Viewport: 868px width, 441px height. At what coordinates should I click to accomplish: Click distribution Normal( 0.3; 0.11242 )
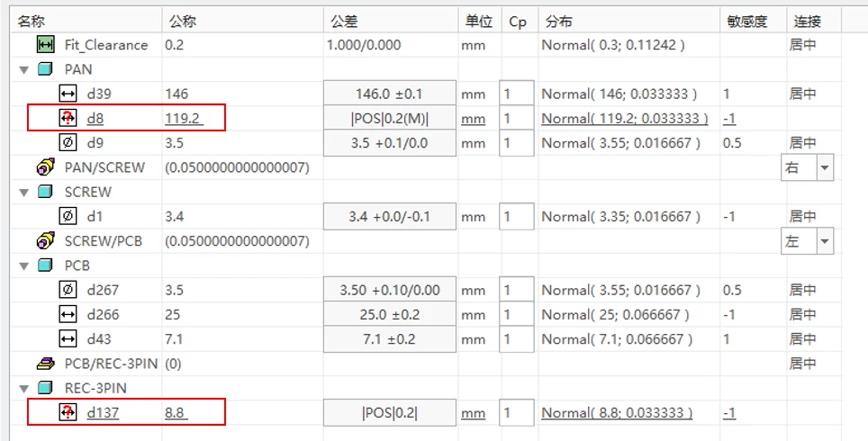pos(613,45)
